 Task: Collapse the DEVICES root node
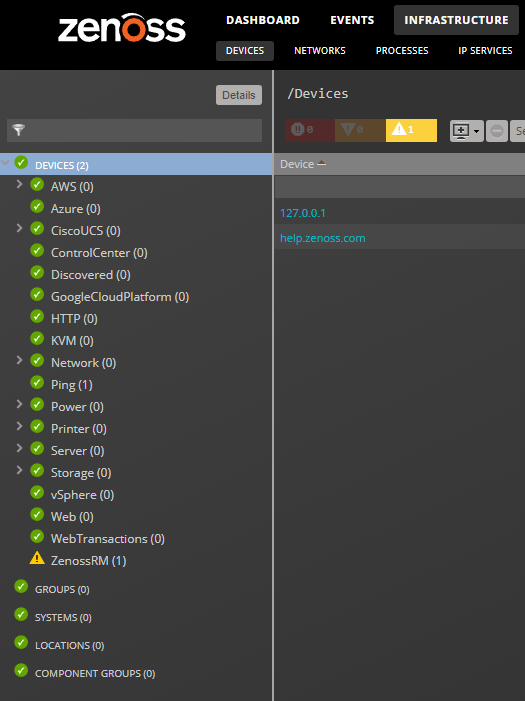[x=5, y=163]
